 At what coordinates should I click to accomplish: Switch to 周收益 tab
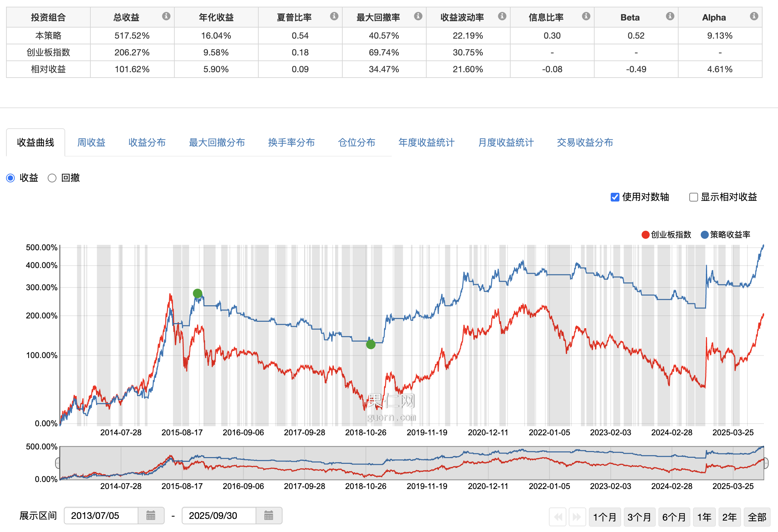coord(91,142)
